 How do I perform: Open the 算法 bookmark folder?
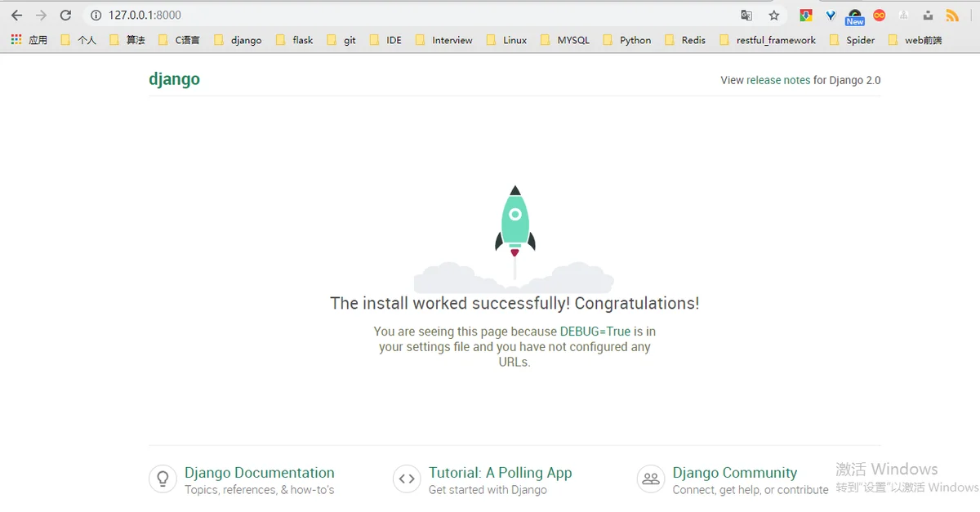click(127, 40)
